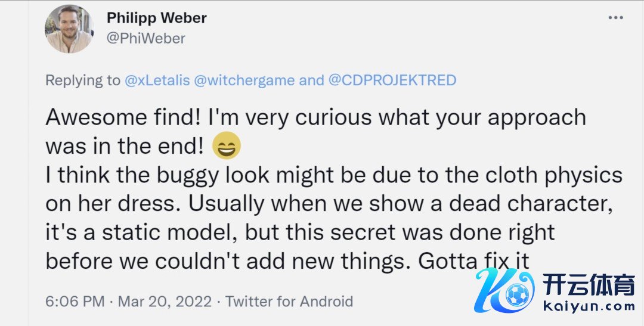Click the 6:06 PM timestamp
The image size is (644, 326).
click(x=74, y=302)
